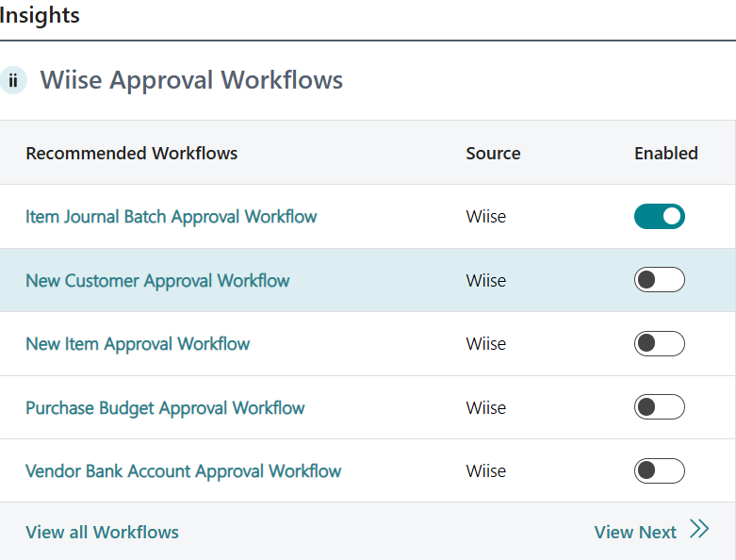The width and height of the screenshot is (736, 560).
Task: Turn on the New Item Approval toggle
Action: click(x=659, y=344)
